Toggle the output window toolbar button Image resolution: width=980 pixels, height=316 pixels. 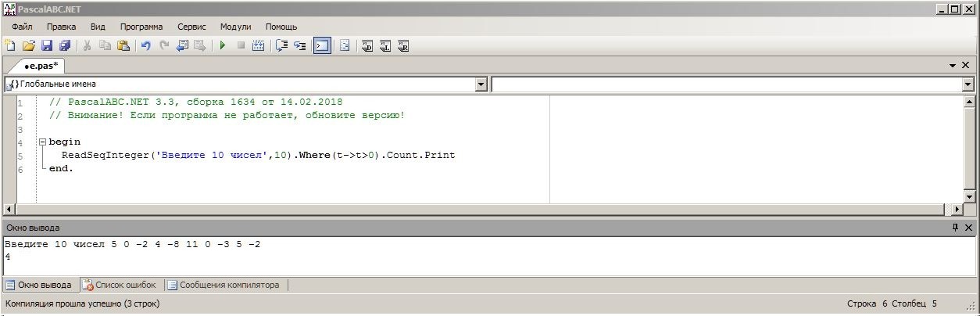tap(322, 46)
